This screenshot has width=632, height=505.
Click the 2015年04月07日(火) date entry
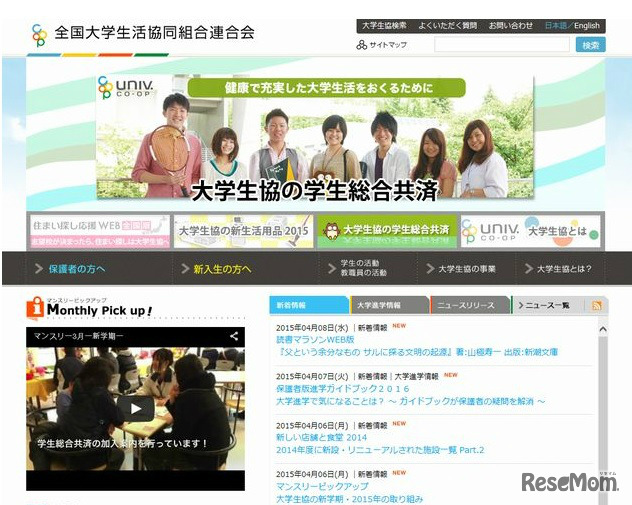(x=312, y=377)
